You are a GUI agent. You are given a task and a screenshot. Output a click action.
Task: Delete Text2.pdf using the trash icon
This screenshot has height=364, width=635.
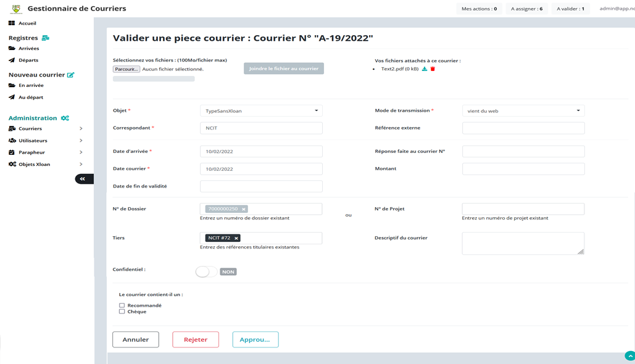tap(433, 69)
